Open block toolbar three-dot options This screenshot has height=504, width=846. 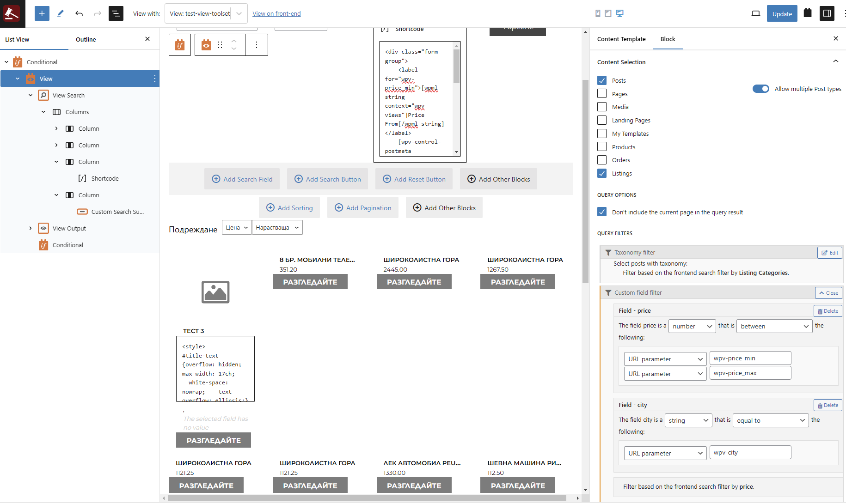257,45
